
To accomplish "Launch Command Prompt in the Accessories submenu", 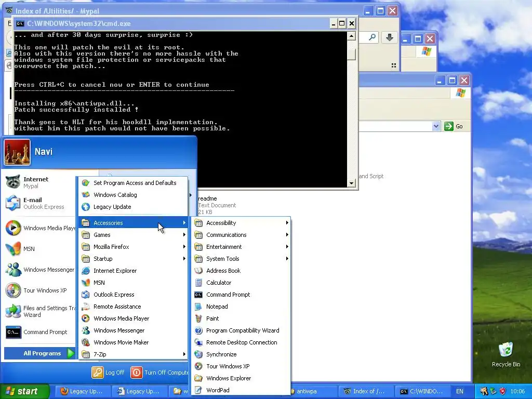I will [x=241, y=295].
